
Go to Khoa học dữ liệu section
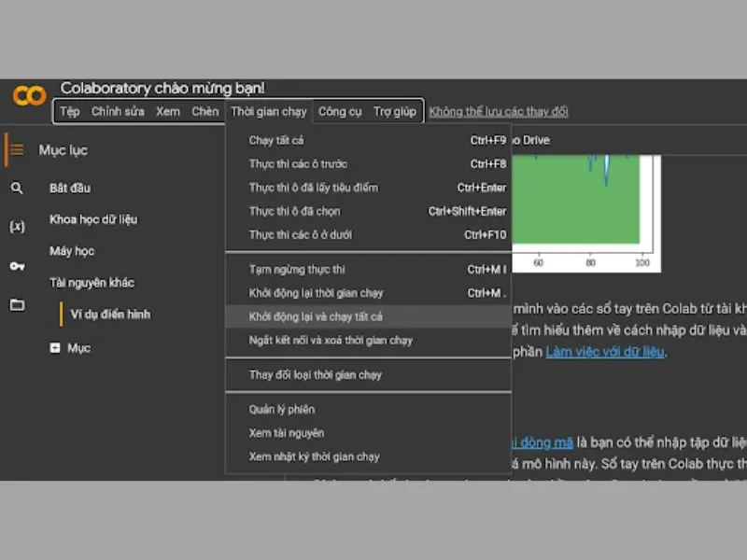(93, 219)
